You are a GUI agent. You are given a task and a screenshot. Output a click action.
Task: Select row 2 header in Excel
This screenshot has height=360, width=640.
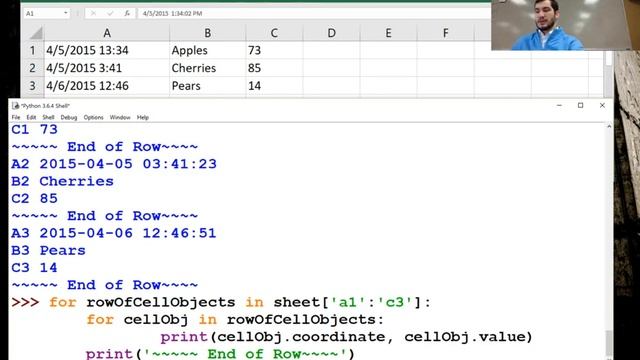33,68
